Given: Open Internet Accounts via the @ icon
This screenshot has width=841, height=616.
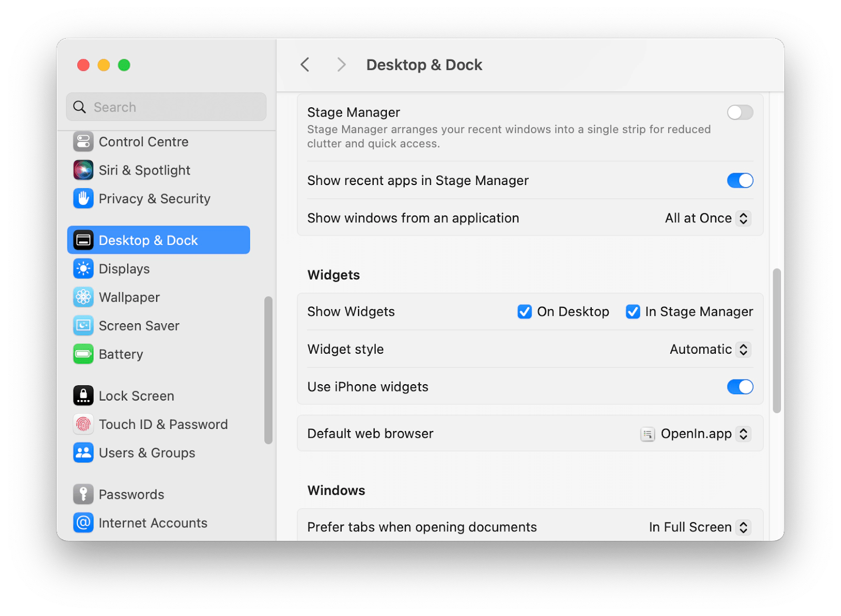Looking at the screenshot, I should point(83,522).
